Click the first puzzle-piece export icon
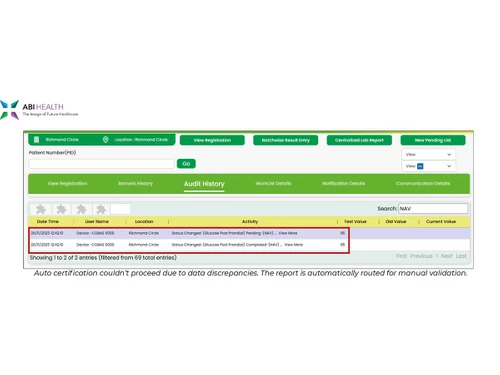Screen dimensions: 500x375 click(41, 209)
